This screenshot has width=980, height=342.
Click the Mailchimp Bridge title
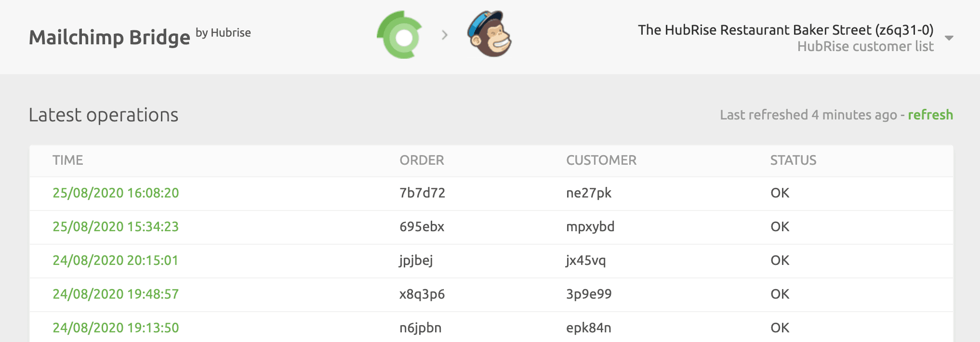pos(109,36)
